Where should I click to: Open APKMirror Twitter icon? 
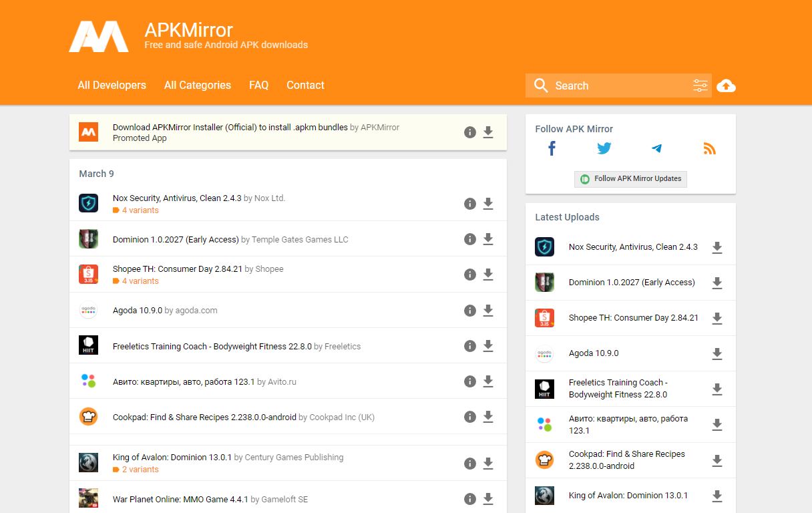tap(604, 148)
